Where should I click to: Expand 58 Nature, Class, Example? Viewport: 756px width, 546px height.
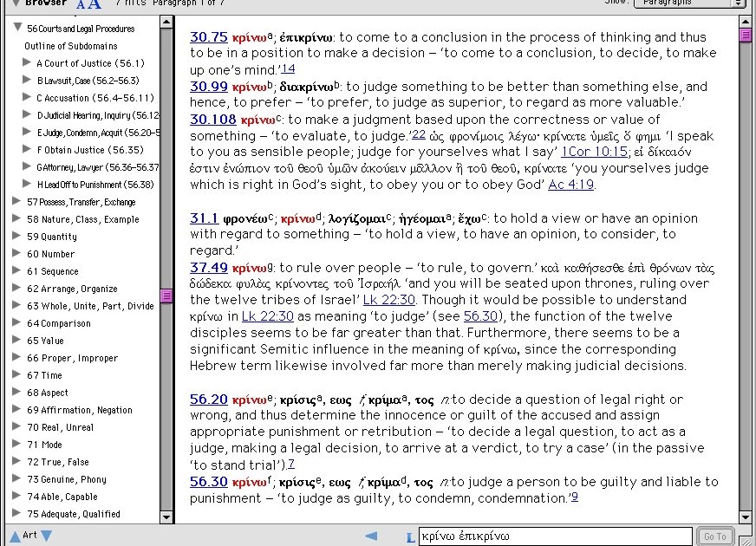16,218
